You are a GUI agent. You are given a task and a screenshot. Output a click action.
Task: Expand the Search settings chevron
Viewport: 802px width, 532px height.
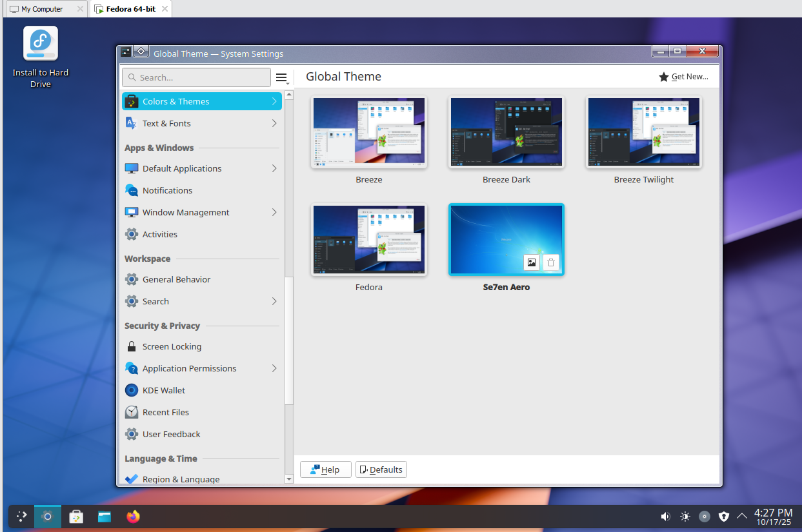tap(274, 301)
